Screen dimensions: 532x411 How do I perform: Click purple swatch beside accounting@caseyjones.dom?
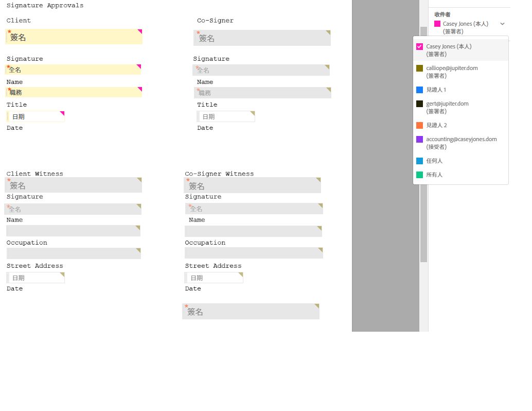pos(420,139)
